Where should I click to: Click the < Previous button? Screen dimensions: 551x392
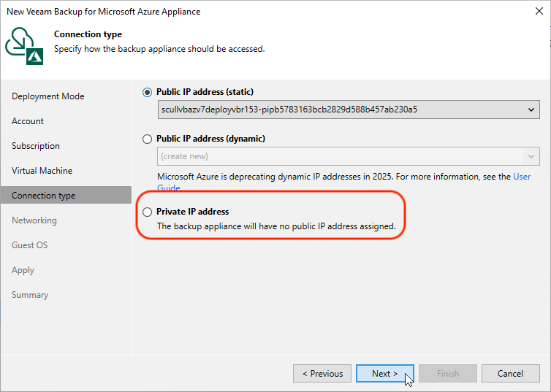(322, 374)
